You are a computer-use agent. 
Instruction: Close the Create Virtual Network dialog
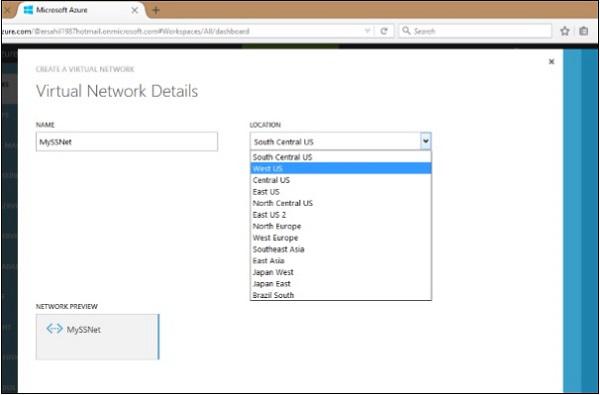[551, 61]
